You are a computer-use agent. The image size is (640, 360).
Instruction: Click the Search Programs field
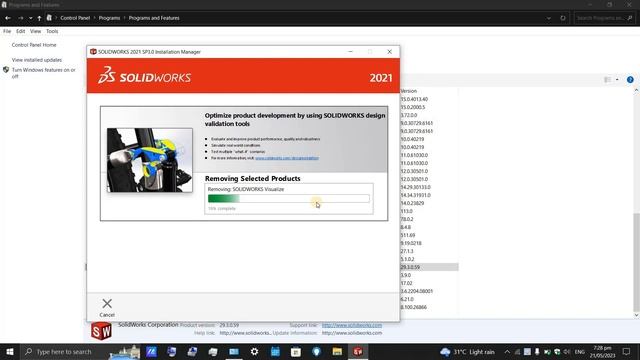pos(604,18)
